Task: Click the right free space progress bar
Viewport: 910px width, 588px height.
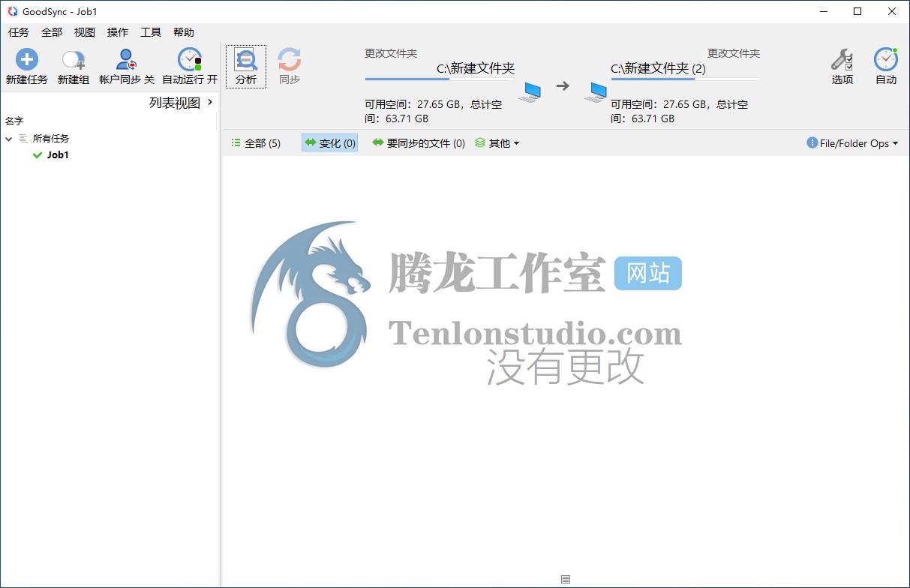Action: [685, 79]
